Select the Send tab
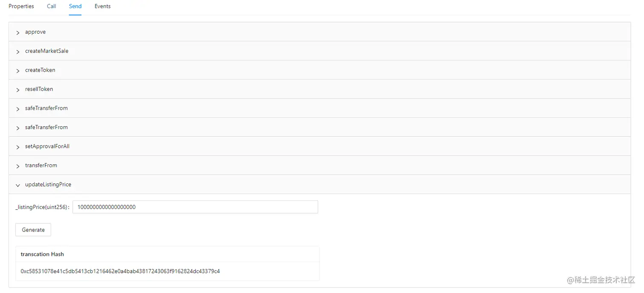This screenshot has height=293, width=644. (75, 6)
